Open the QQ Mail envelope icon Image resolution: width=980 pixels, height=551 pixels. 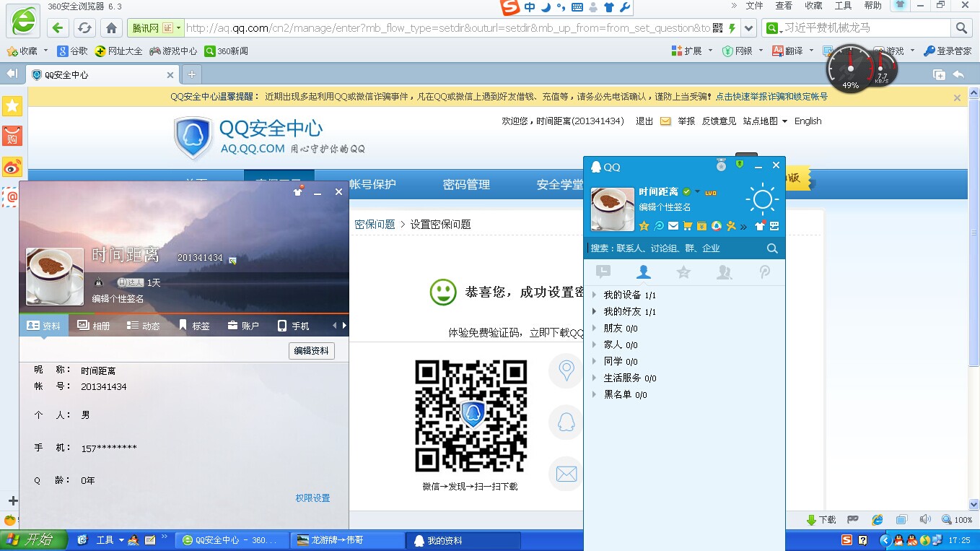673,226
